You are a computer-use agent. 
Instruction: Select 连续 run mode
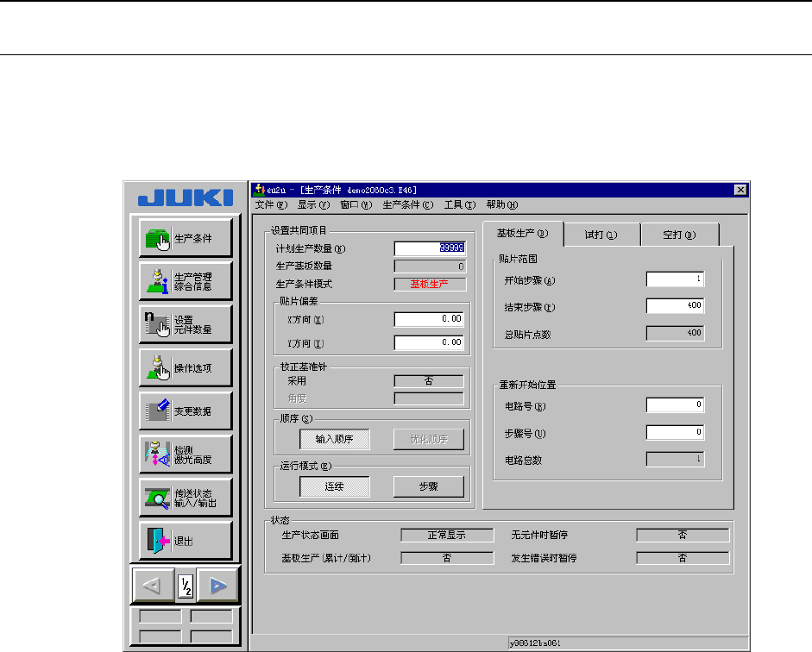point(335,487)
